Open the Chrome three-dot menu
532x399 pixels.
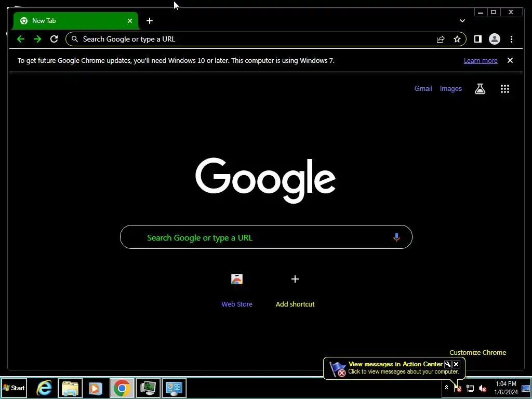click(511, 39)
